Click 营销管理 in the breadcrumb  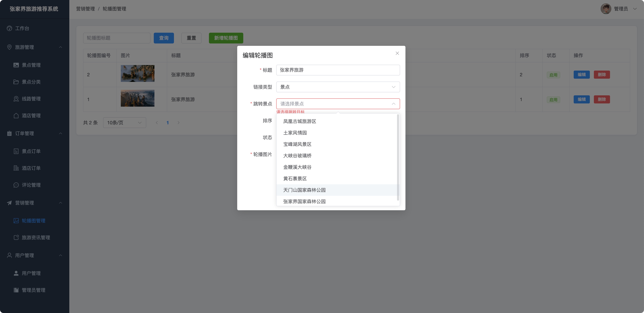click(x=85, y=9)
